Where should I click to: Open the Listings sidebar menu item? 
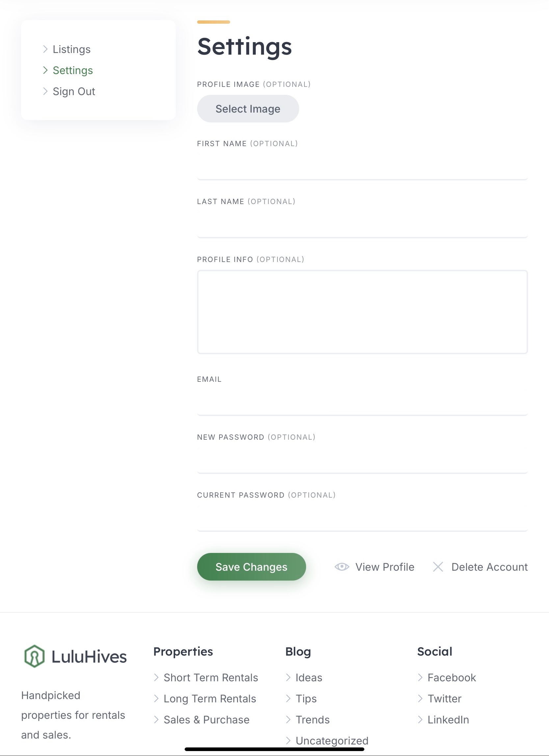71,49
